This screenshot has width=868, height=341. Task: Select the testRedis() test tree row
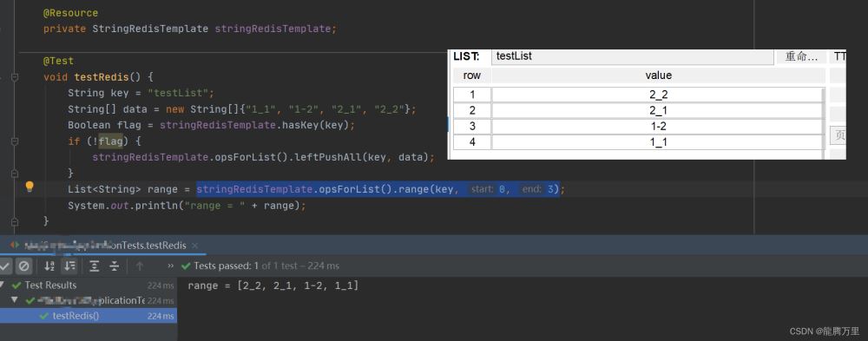89,316
